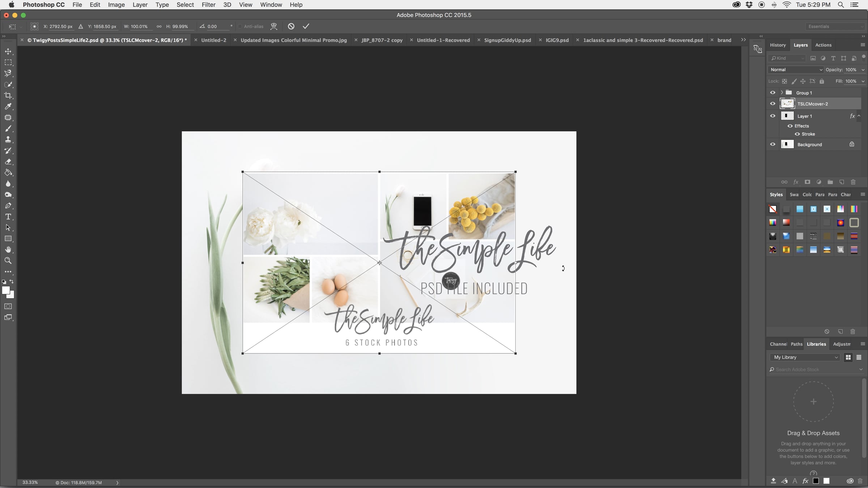Hide the Background layer visibility eye

[x=773, y=144]
